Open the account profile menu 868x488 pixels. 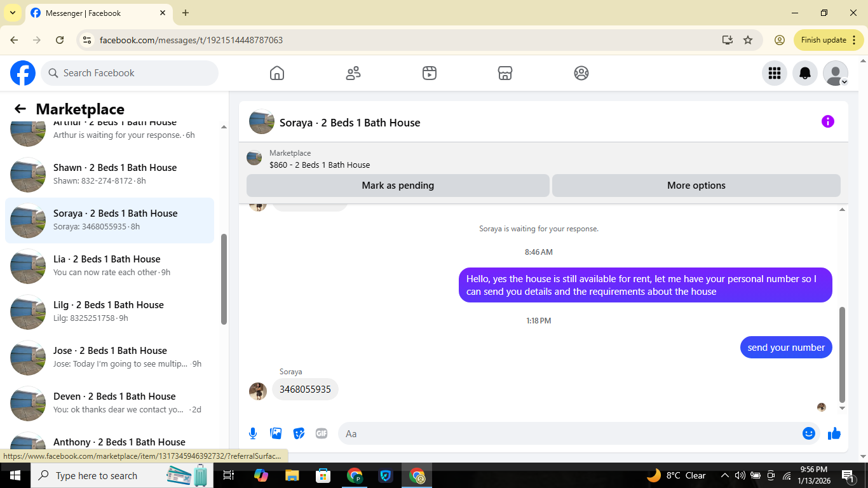pyautogui.click(x=836, y=73)
